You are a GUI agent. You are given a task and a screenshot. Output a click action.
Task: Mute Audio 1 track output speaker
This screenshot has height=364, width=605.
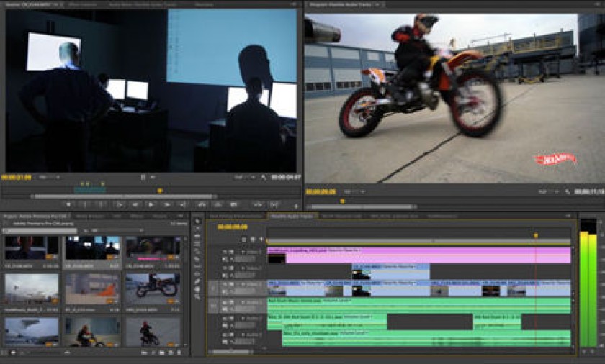click(x=225, y=302)
